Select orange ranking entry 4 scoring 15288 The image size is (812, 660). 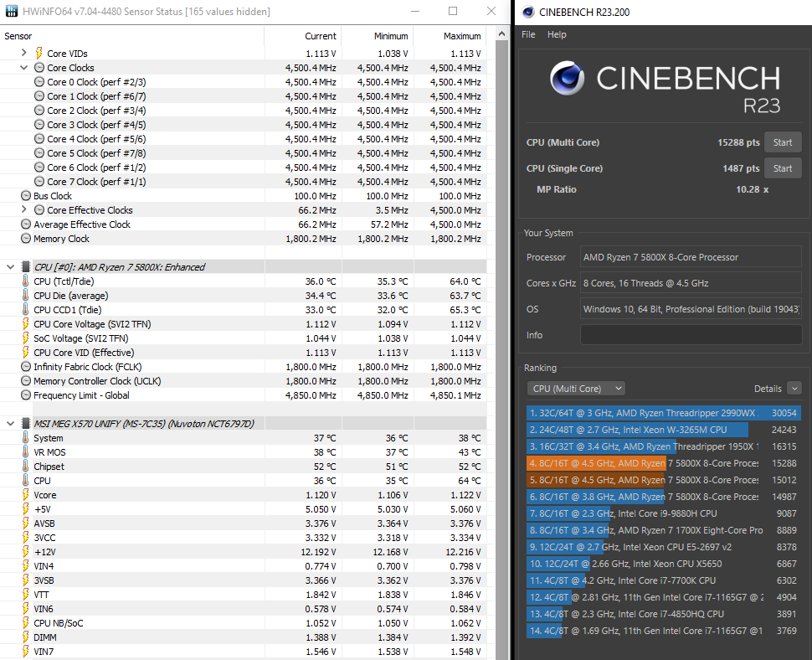tap(663, 463)
